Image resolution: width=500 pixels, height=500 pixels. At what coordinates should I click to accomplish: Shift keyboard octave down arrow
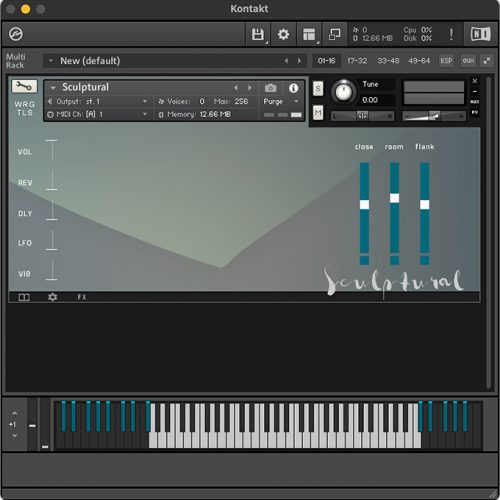[x=14, y=436]
